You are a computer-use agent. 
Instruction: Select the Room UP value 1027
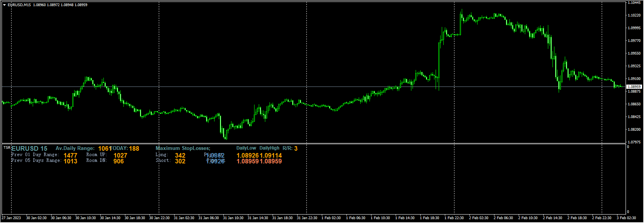[120, 156]
